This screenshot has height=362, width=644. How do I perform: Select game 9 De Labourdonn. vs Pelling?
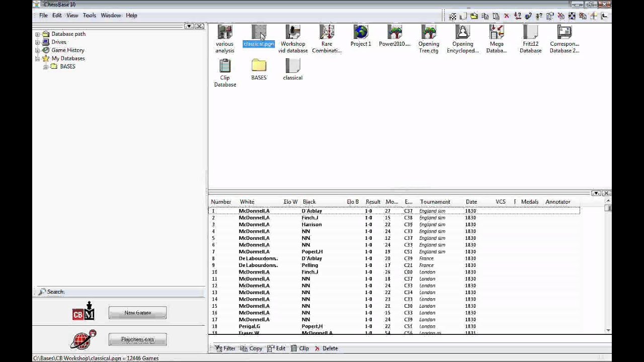(394, 265)
